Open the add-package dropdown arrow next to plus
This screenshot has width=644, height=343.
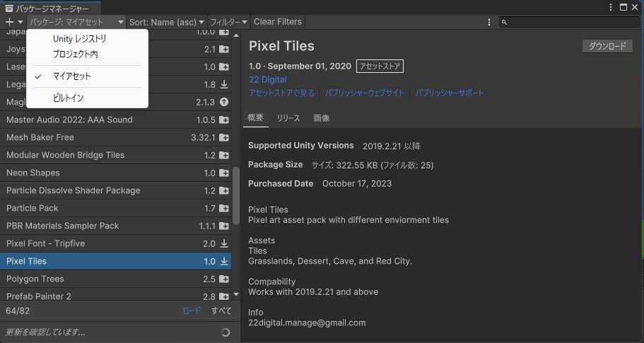[x=20, y=22]
